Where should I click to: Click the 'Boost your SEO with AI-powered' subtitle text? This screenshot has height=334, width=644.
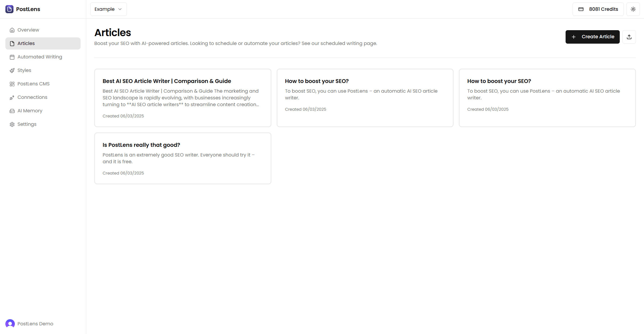pyautogui.click(x=236, y=43)
